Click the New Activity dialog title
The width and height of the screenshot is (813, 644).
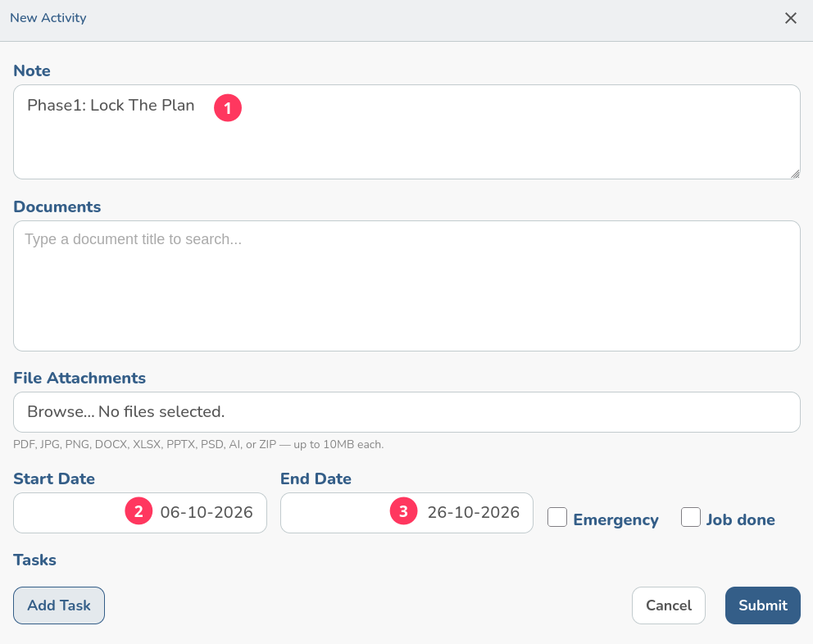[x=48, y=18]
